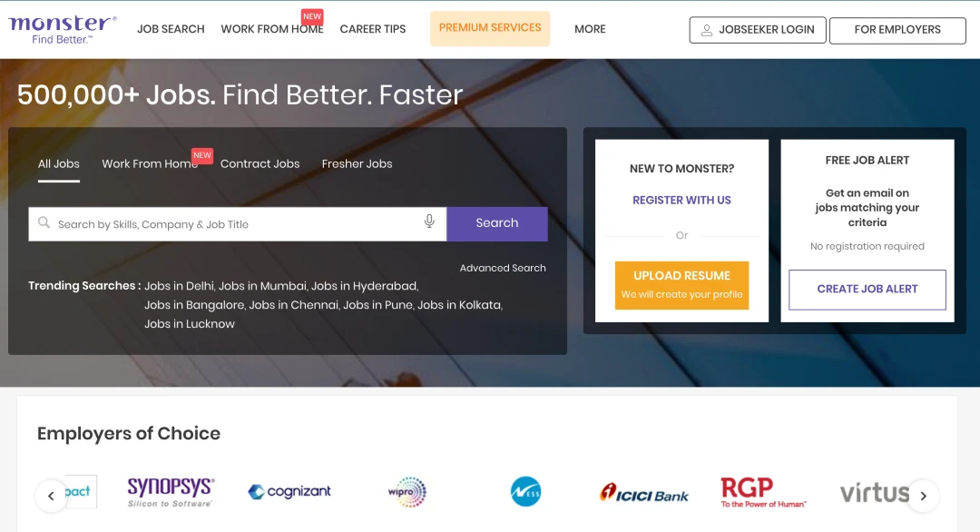Select the Wipro employer logo
980x532 pixels.
click(x=407, y=491)
